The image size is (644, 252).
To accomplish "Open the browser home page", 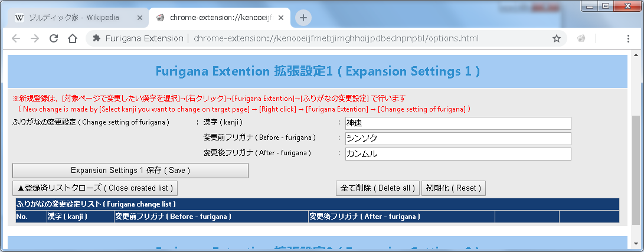I will pos(73,38).
